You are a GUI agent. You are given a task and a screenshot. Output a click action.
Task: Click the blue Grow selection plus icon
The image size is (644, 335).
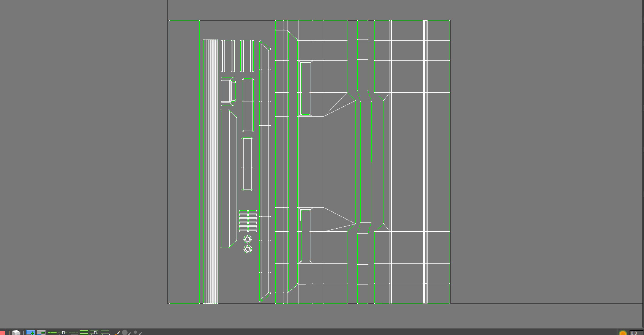pos(31,333)
